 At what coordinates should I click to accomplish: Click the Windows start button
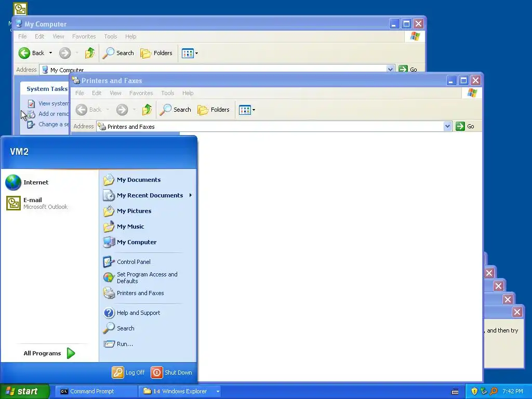(x=24, y=391)
